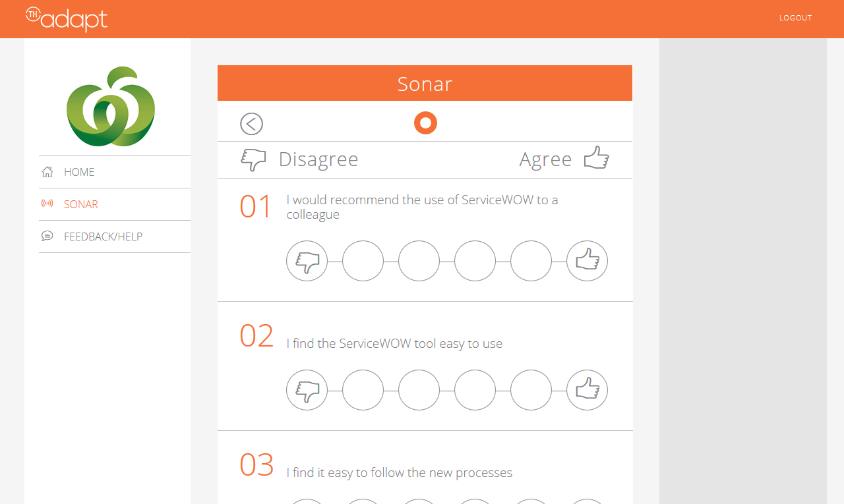Click the Disagree thumbs-down header icon
844x504 pixels.
click(253, 159)
